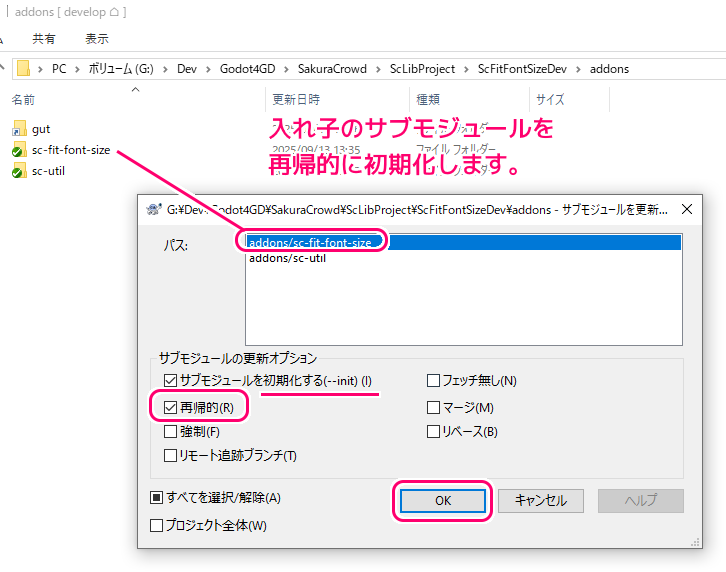
Task: Sort files by 更新日時 column header
Action: (296, 100)
